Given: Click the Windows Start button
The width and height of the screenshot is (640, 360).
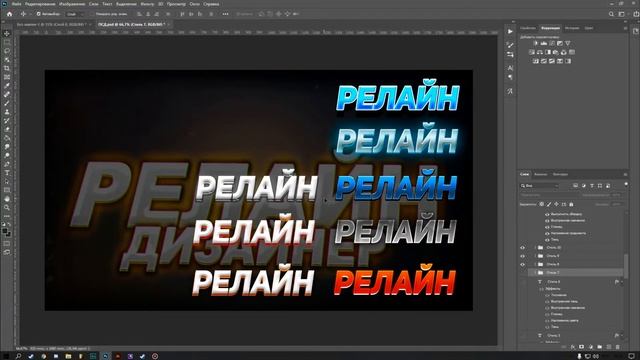Looking at the screenshot, I should [x=6, y=356].
